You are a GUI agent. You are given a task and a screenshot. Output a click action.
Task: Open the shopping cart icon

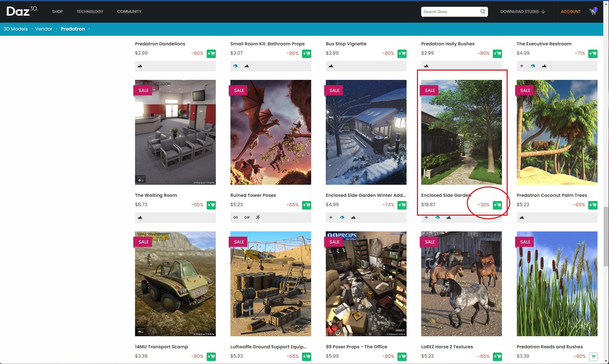593,11
